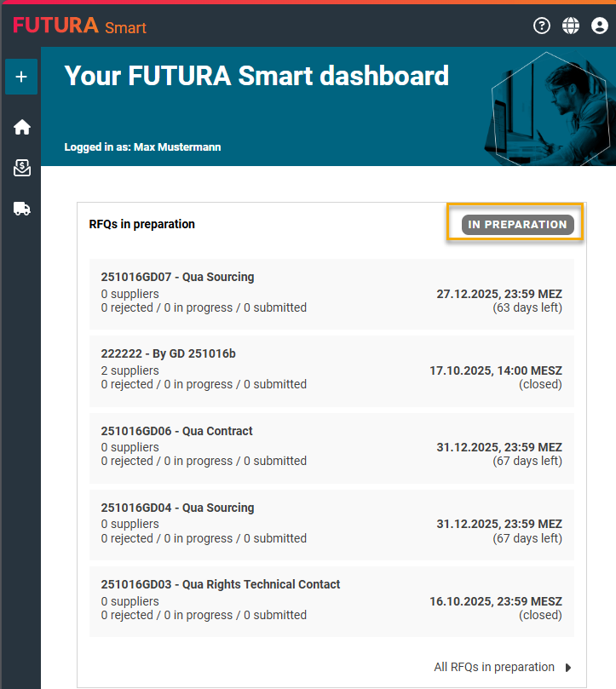This screenshot has width=616, height=689.
Task: Click the IN PREPARATION status badge
Action: pos(517,225)
